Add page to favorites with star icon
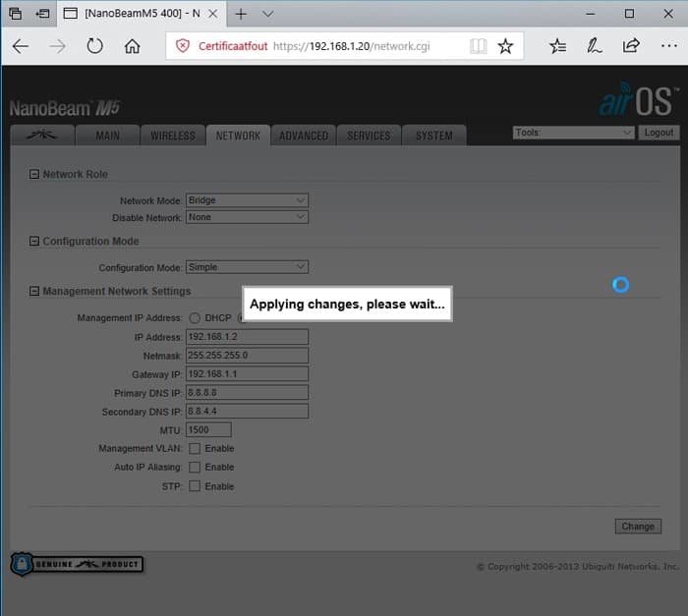 [x=505, y=45]
